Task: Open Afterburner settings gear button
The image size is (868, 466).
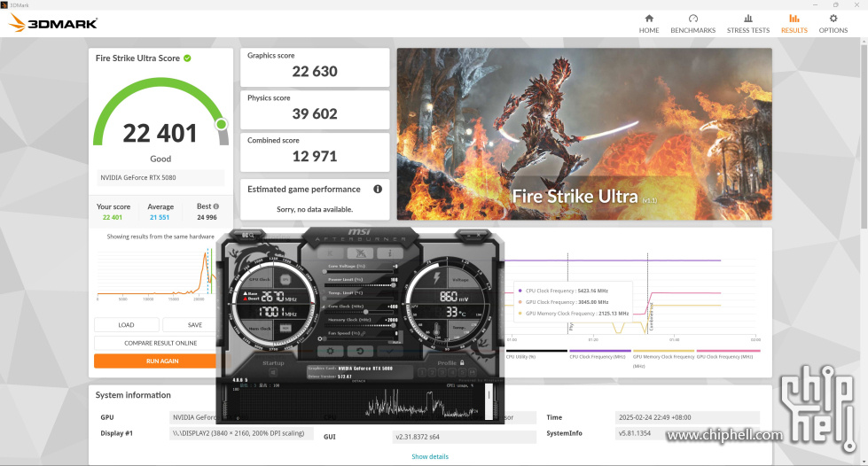Action: pyautogui.click(x=331, y=351)
